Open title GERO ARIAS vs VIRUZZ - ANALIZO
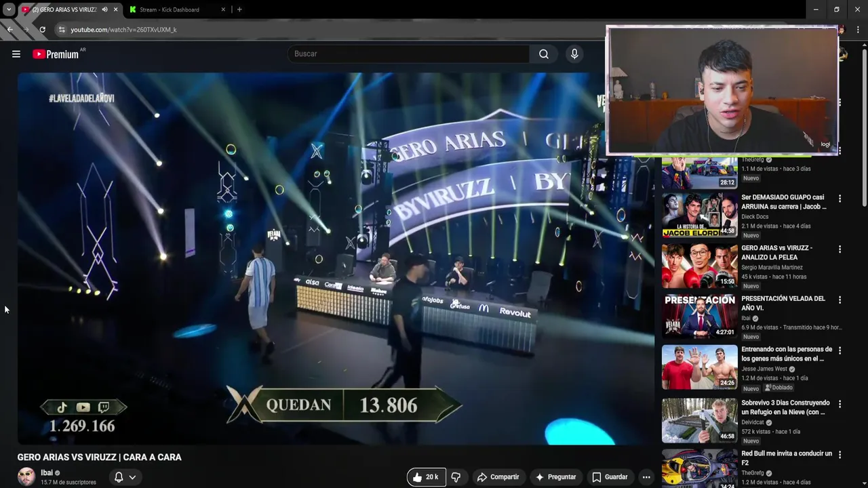The image size is (868, 488). (x=777, y=253)
